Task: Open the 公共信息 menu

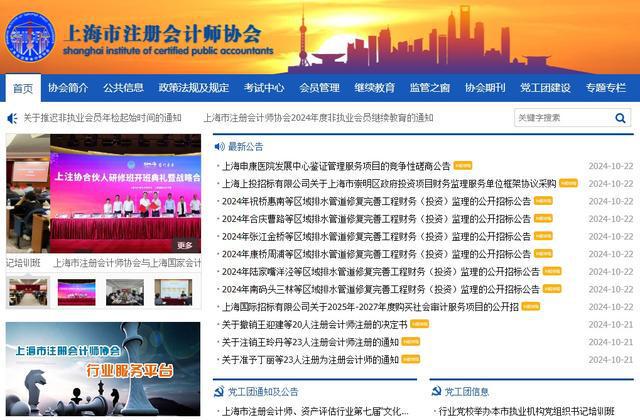Action: 123,88
